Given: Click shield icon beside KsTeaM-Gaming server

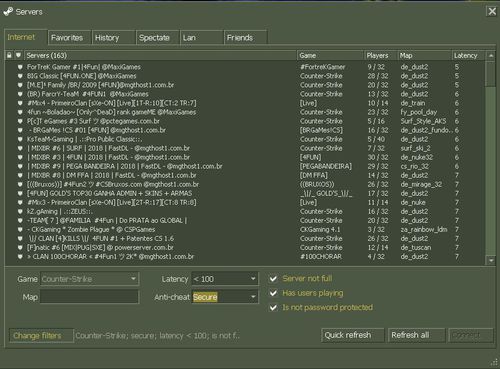Looking at the screenshot, I should coord(20,139).
